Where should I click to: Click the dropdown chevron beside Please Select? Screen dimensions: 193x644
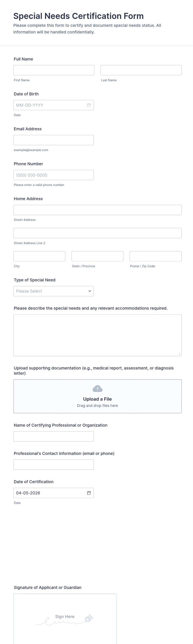click(x=90, y=291)
